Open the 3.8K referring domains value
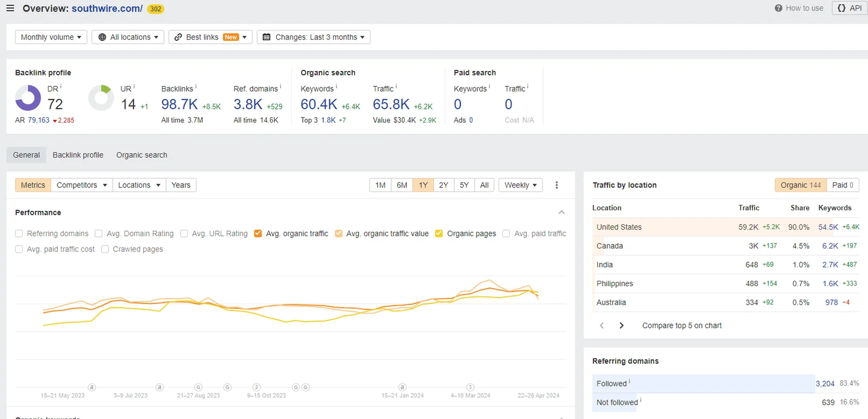The height and width of the screenshot is (419, 868). 248,104
